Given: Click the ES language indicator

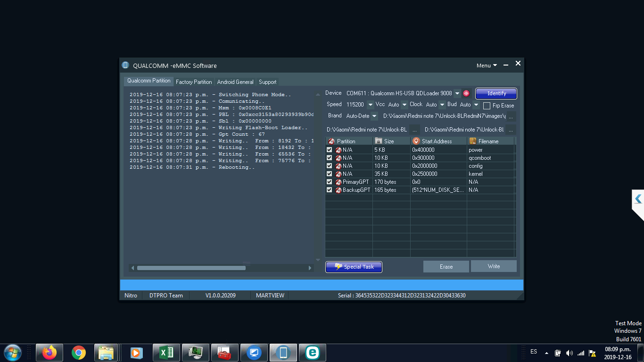Looking at the screenshot, I should [x=534, y=352].
